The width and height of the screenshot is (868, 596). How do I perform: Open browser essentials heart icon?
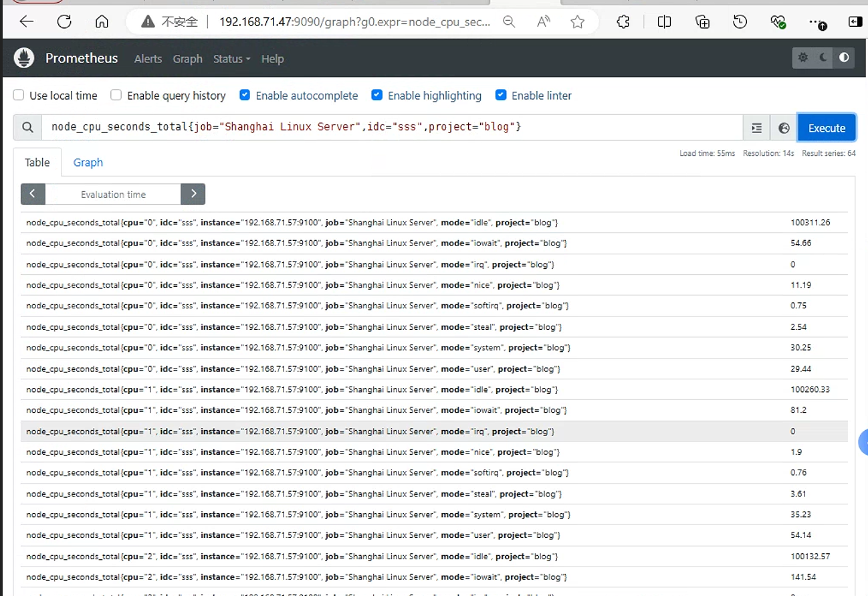click(778, 22)
